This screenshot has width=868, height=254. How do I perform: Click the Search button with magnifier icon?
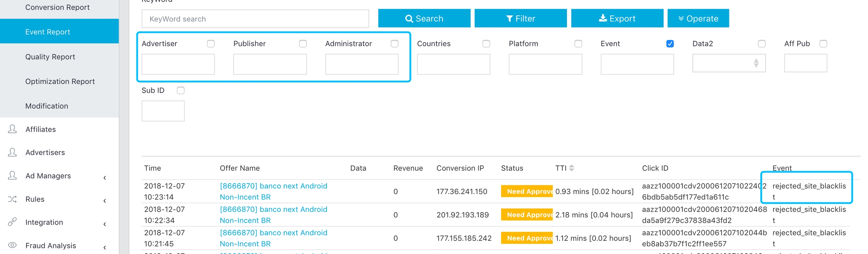point(424,18)
